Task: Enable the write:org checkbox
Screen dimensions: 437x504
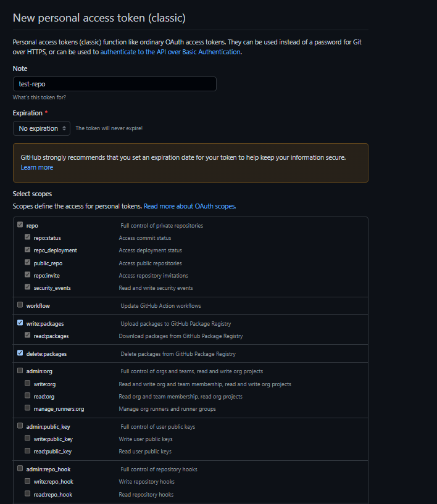Action: point(28,384)
